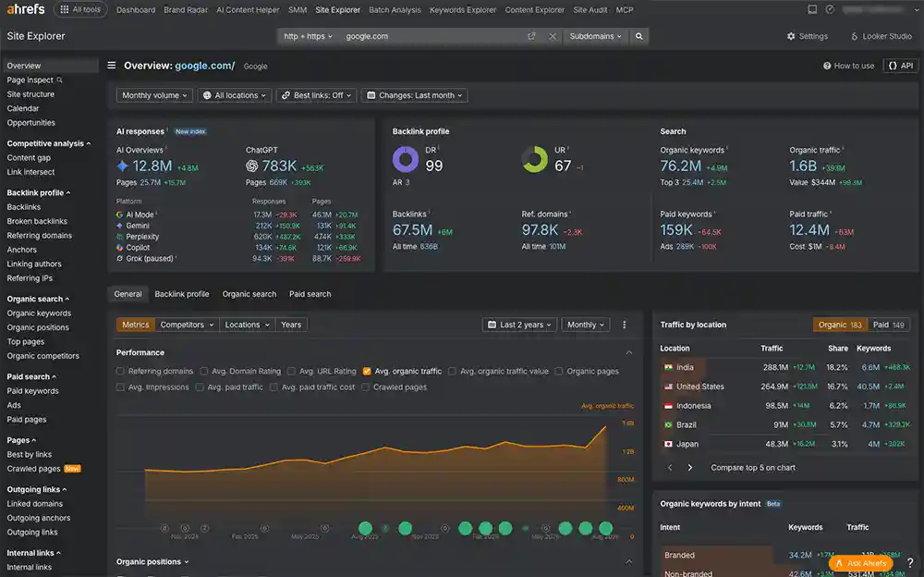Click the Grok platform icon
Image resolution: width=924 pixels, height=577 pixels.
pos(119,258)
